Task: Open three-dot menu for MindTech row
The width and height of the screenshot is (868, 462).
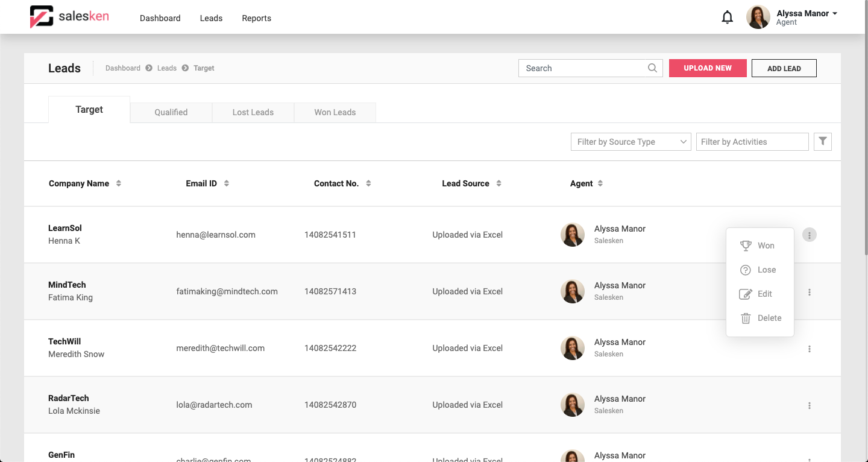Action: 810,292
